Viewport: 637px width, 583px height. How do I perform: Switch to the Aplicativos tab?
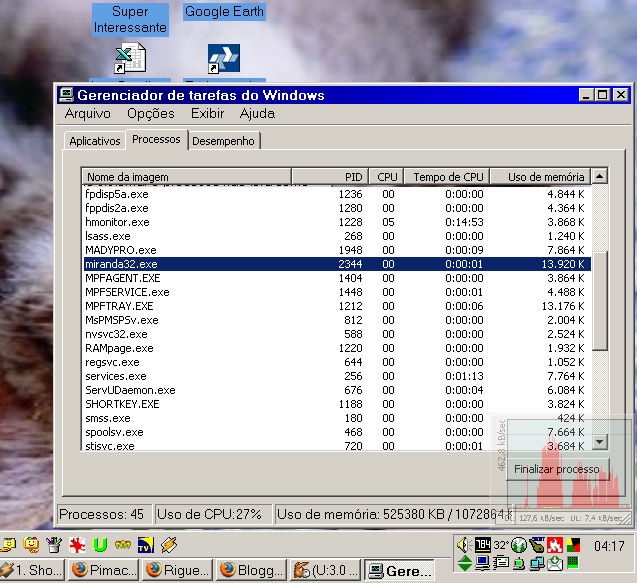pyautogui.click(x=95, y=141)
